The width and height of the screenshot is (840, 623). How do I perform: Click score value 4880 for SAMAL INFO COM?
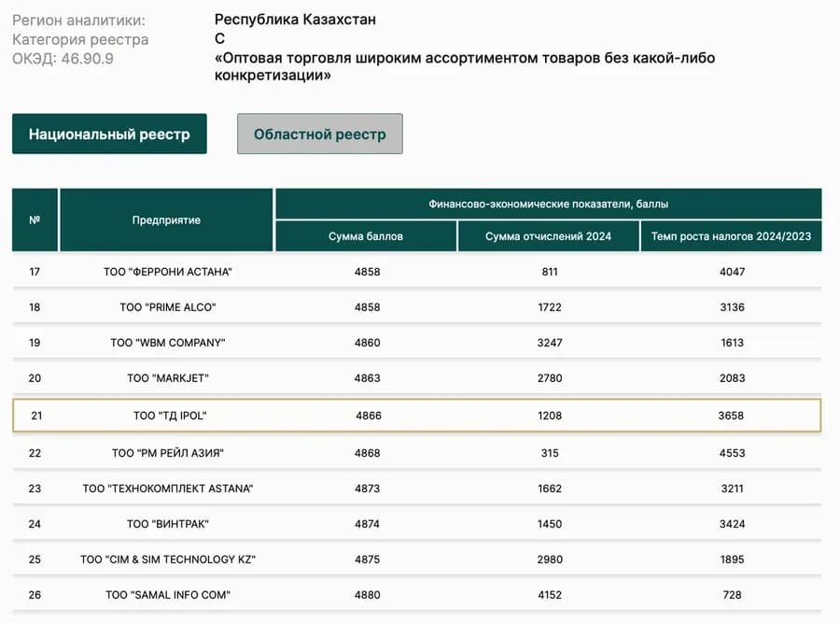point(368,595)
